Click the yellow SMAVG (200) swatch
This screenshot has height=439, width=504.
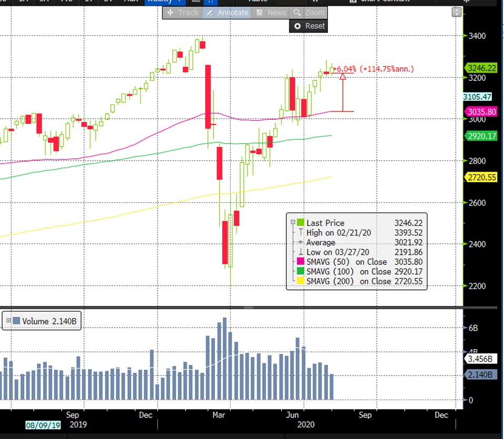[301, 281]
